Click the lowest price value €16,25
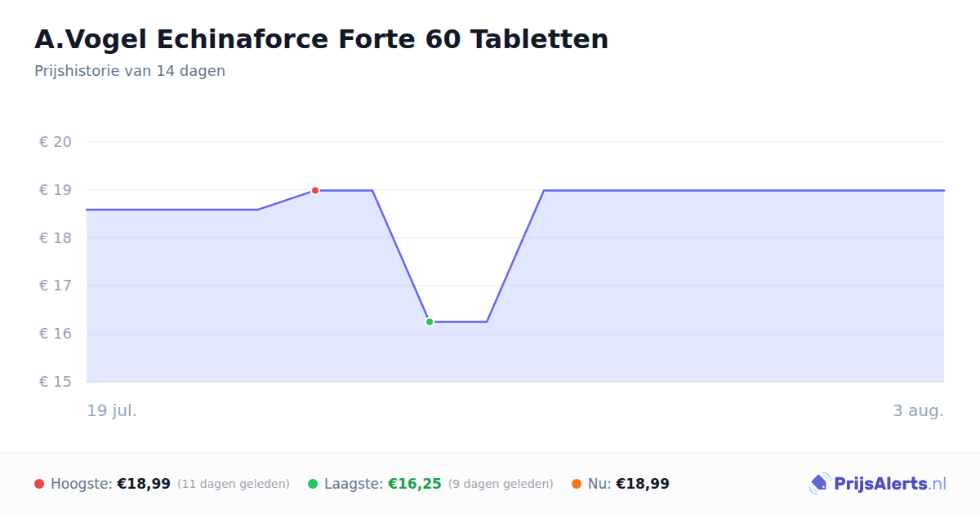The image size is (980, 514). click(x=415, y=484)
